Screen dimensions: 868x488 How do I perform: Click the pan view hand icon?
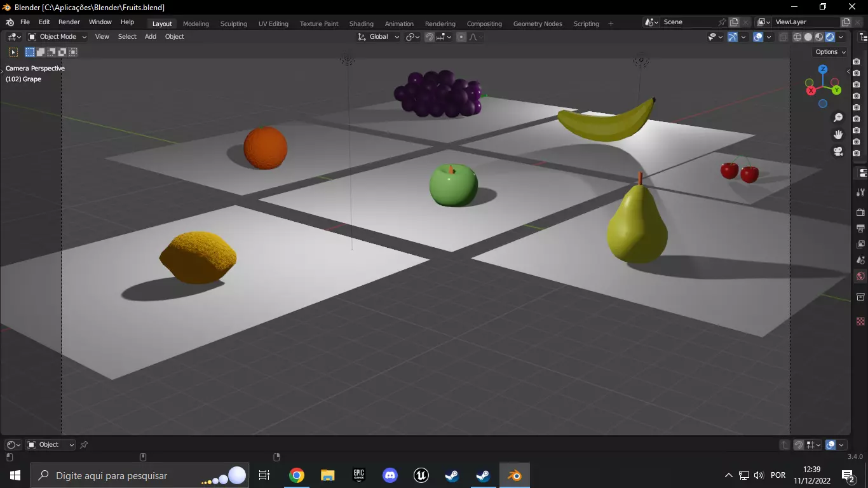tap(838, 134)
